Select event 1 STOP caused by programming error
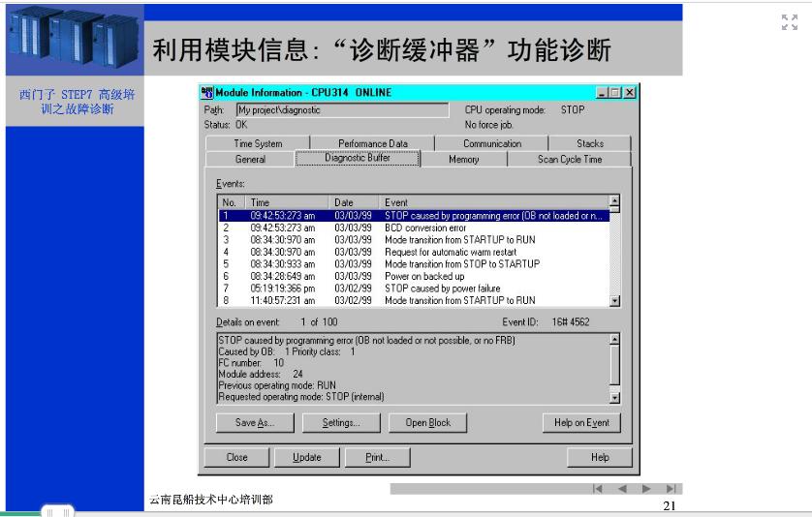Image resolution: width=812 pixels, height=517 pixels. [x=414, y=216]
